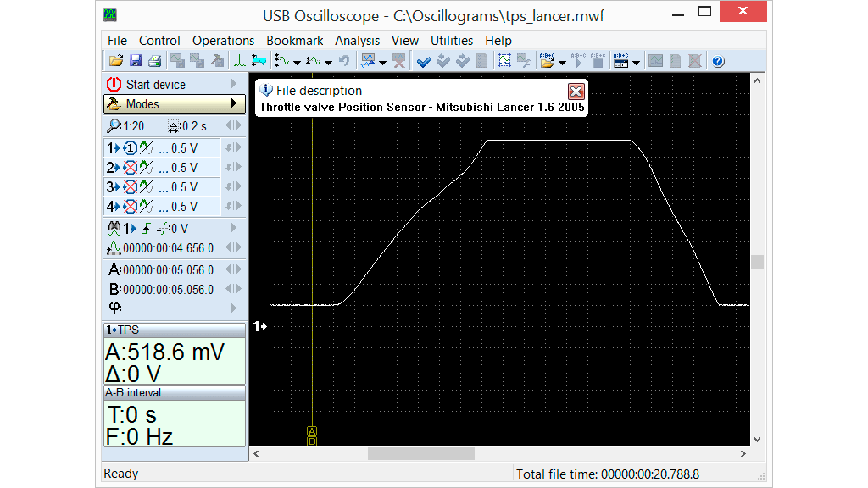Adjust zoom/time scale stepper arrows

pos(234,125)
